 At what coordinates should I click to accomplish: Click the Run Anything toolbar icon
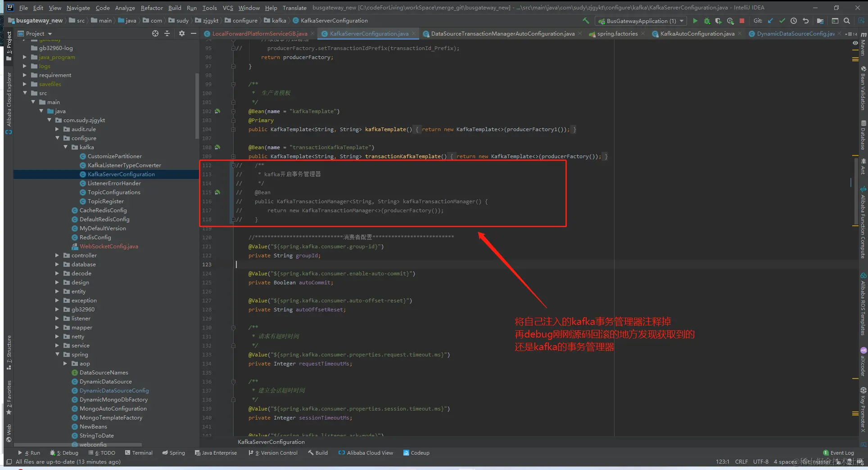835,21
